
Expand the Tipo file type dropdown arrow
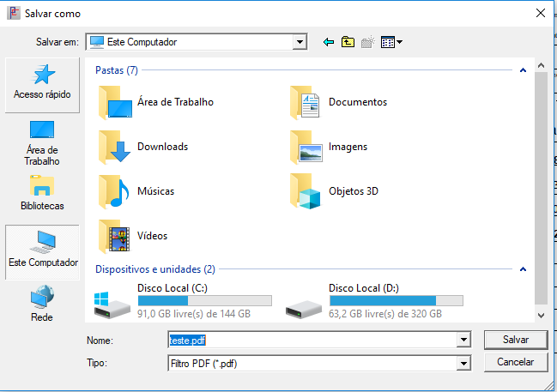[463, 363]
